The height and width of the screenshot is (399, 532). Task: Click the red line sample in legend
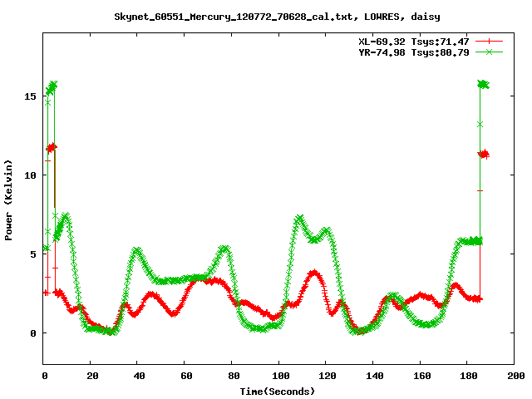489,42
